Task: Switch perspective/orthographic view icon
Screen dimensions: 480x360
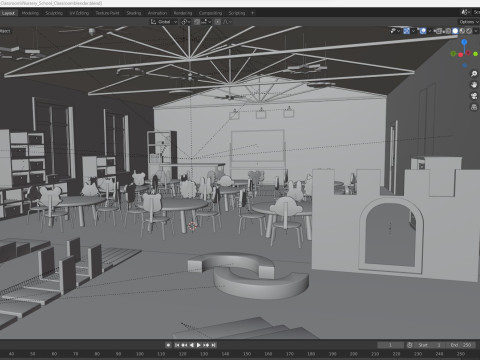Action: [x=474, y=107]
